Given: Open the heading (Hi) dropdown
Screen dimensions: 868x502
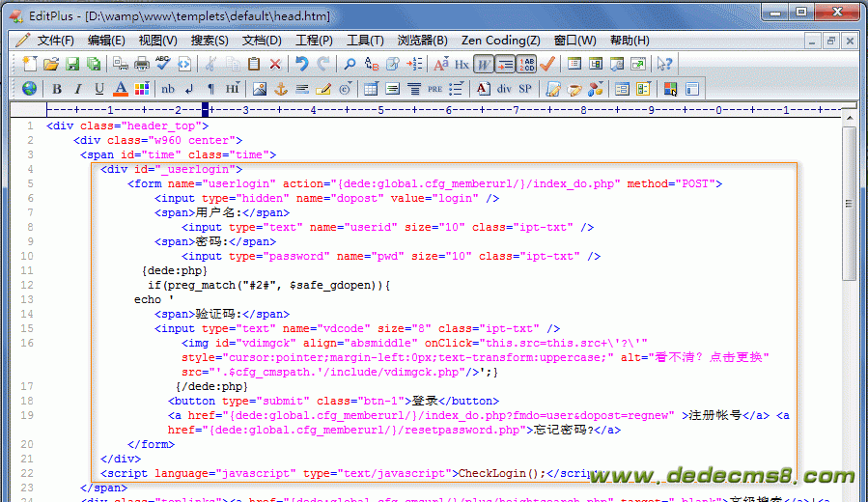Looking at the screenshot, I should (232, 89).
